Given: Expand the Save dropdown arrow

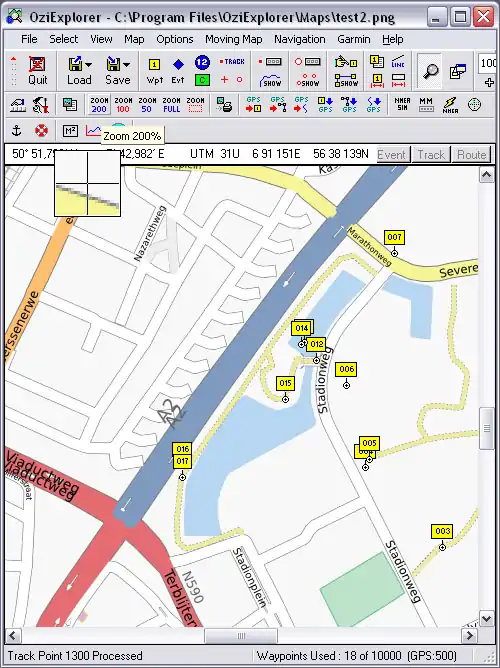Looking at the screenshot, I should [x=126, y=65].
